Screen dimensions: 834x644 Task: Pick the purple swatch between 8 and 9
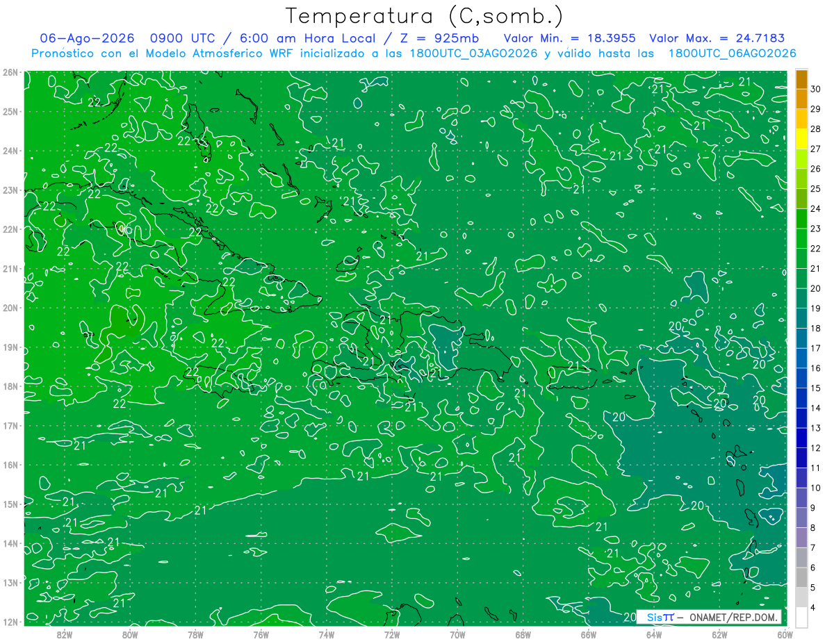pyautogui.click(x=801, y=518)
